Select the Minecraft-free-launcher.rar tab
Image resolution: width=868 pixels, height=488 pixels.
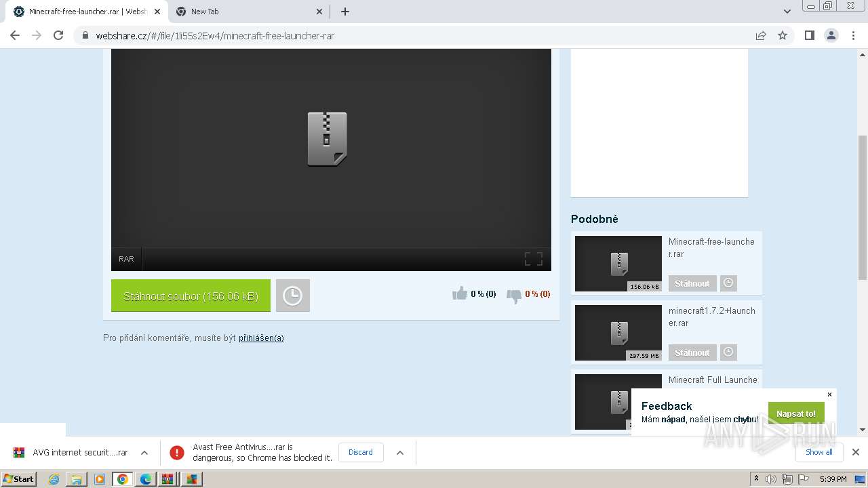[x=87, y=12]
